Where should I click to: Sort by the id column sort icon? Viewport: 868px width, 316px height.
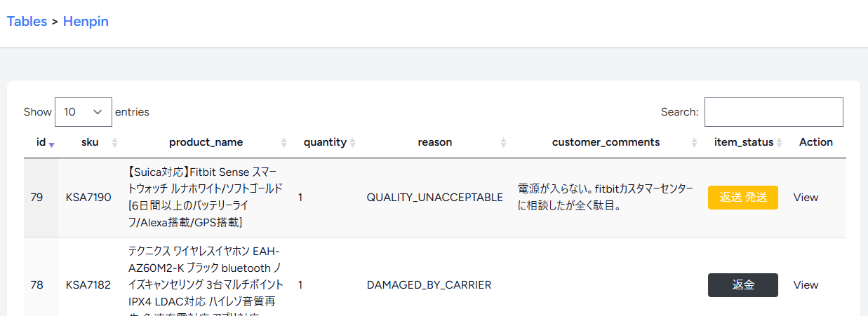point(51,143)
